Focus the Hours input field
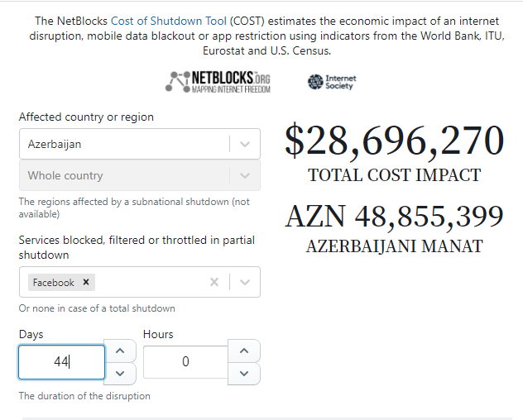Viewport: 523px width, 420px height. 186,362
